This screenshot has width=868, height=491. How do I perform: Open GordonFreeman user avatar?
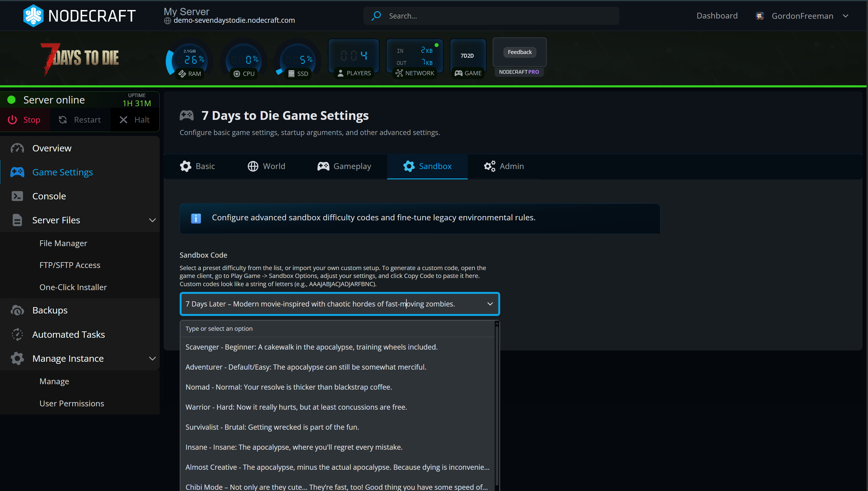point(759,16)
